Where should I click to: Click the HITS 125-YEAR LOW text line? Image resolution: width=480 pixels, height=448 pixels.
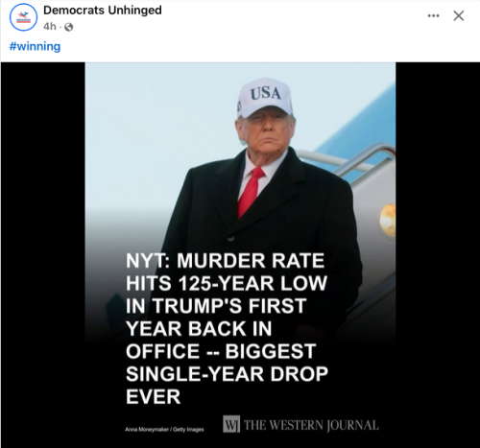pos(227,283)
